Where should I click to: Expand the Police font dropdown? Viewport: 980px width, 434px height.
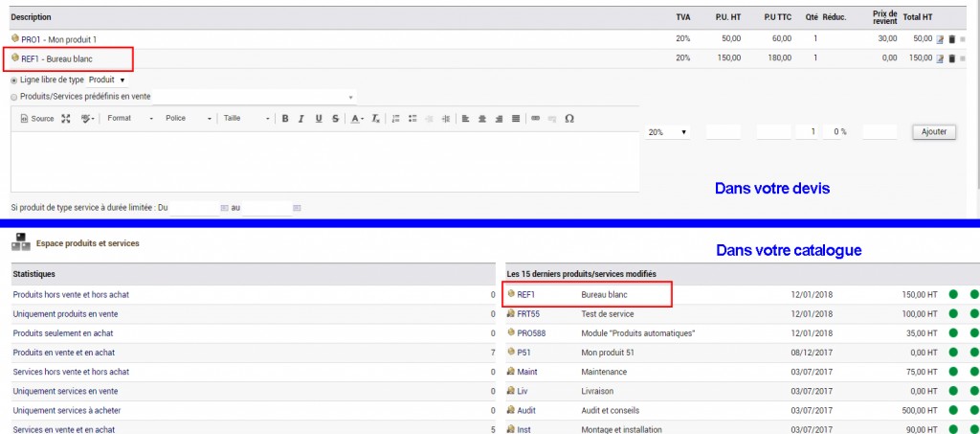pos(188,119)
